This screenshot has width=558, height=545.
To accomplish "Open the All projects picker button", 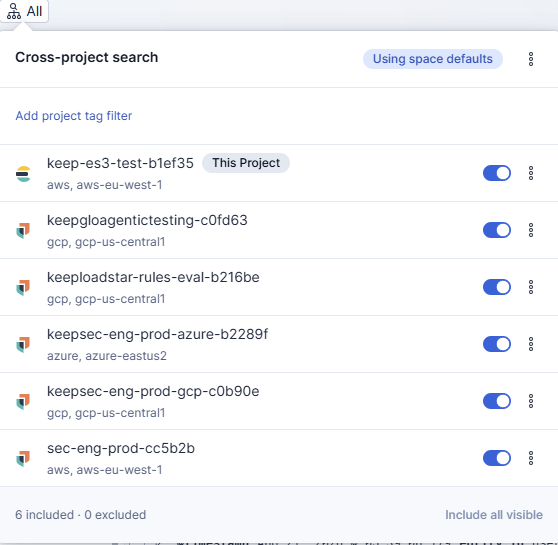I will point(24,11).
